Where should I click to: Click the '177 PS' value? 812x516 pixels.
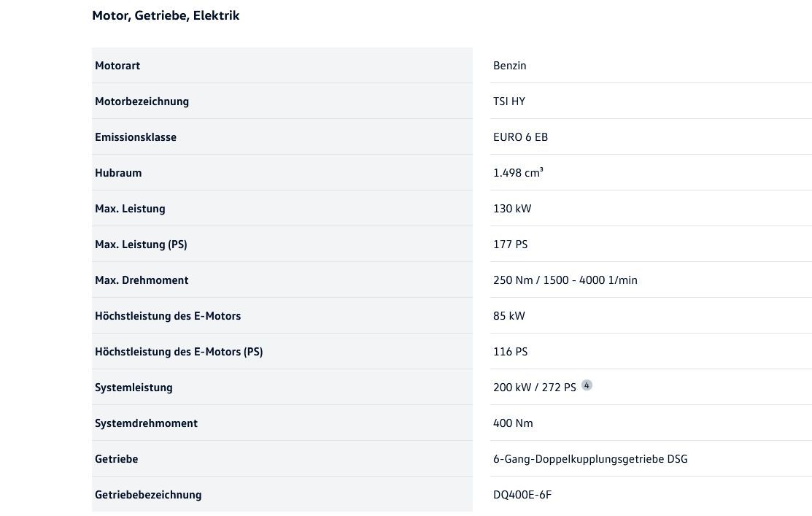pos(510,244)
